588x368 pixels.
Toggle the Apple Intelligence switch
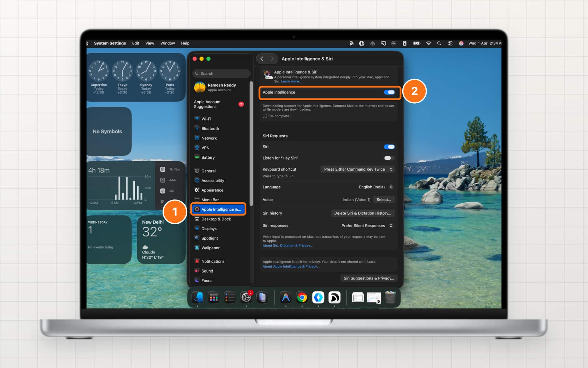[389, 92]
